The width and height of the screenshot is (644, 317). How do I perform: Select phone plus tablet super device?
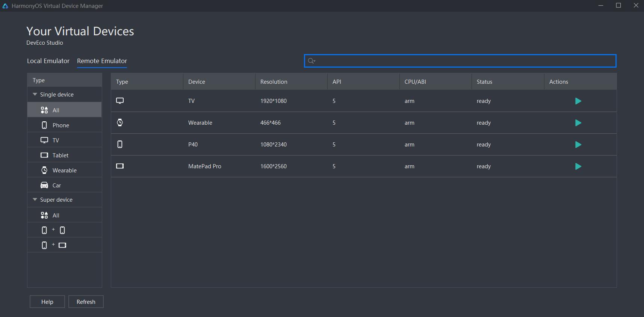coord(65,245)
